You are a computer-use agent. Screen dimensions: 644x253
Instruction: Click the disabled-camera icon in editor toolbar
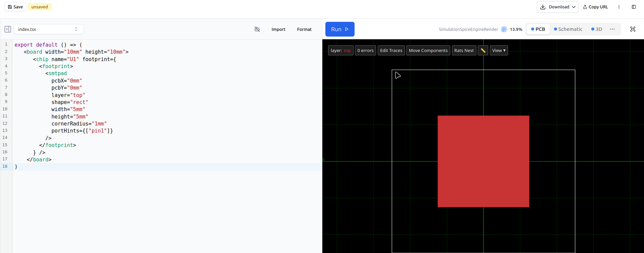pyautogui.click(x=257, y=29)
